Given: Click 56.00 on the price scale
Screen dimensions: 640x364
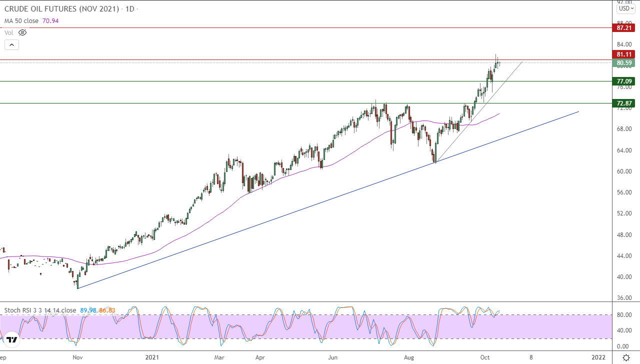Looking at the screenshot, I should [624, 192].
